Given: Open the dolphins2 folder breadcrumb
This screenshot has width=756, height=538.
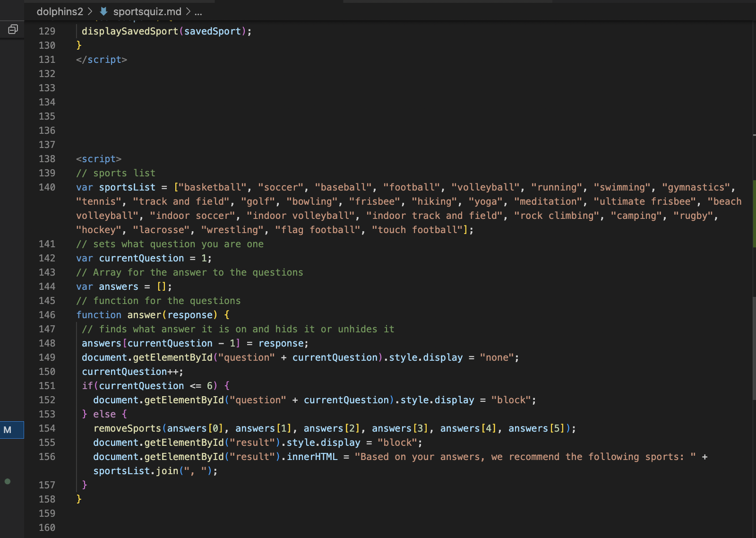Looking at the screenshot, I should click(60, 11).
